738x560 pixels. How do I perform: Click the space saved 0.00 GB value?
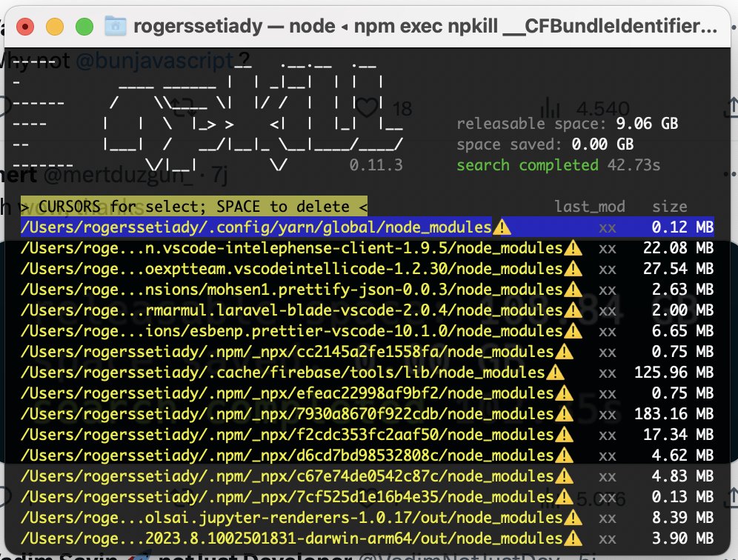click(603, 144)
